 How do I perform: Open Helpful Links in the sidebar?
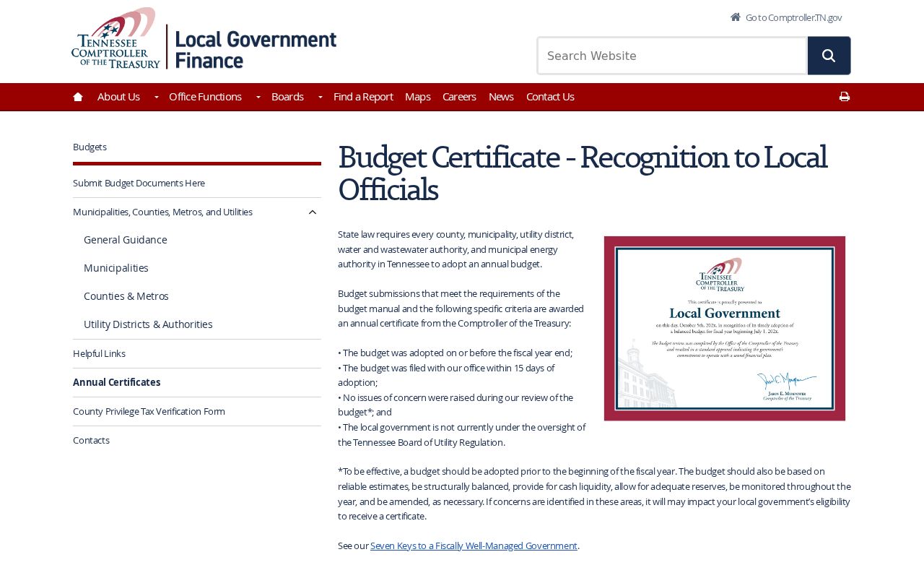tap(99, 354)
